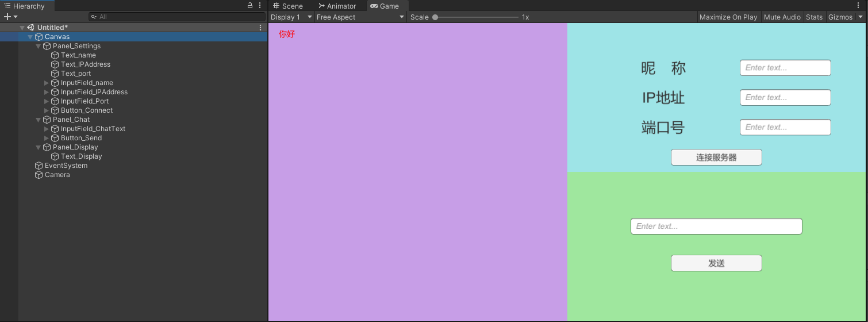
Task: Click the cube icon of InputField_IPAddress
Action: [x=55, y=92]
